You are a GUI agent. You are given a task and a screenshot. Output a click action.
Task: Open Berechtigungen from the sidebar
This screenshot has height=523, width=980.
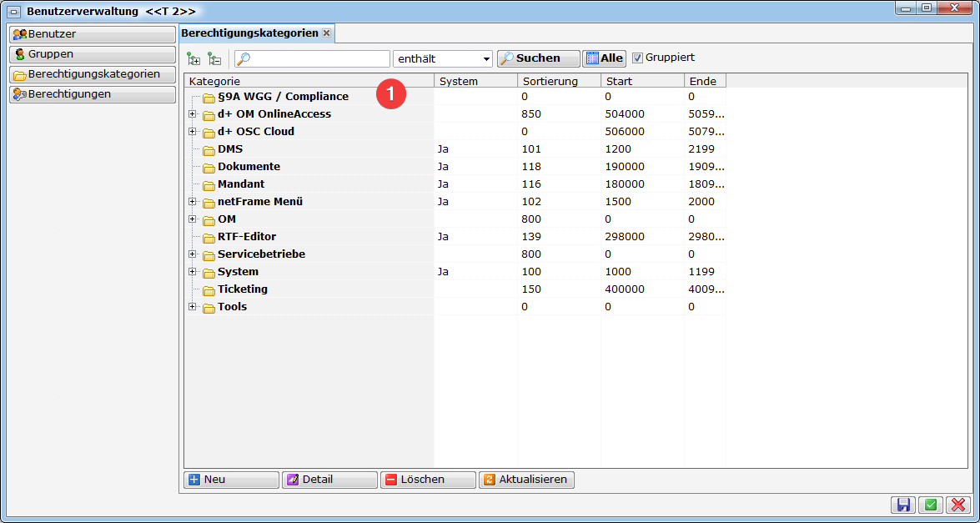click(x=92, y=94)
